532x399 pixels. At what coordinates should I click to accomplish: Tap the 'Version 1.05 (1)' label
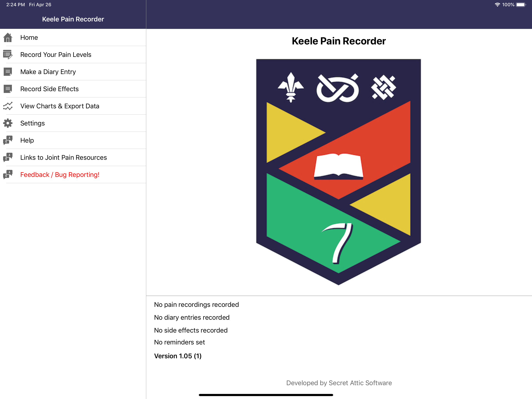pyautogui.click(x=178, y=356)
